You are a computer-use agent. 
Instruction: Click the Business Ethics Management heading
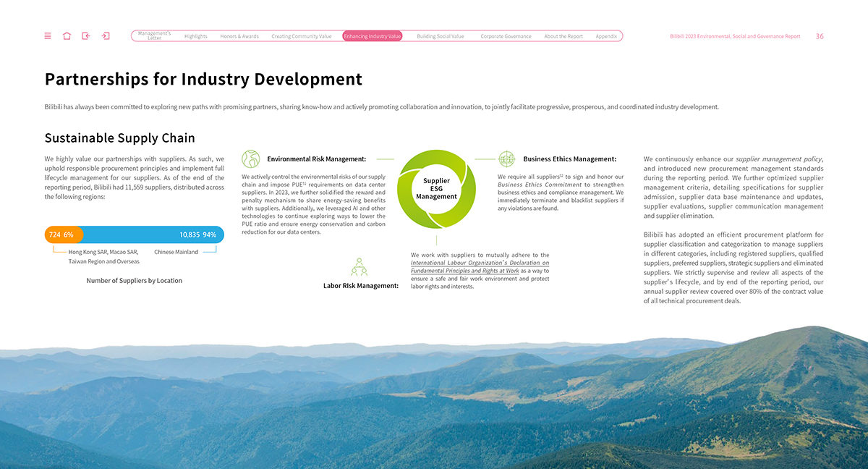point(569,159)
